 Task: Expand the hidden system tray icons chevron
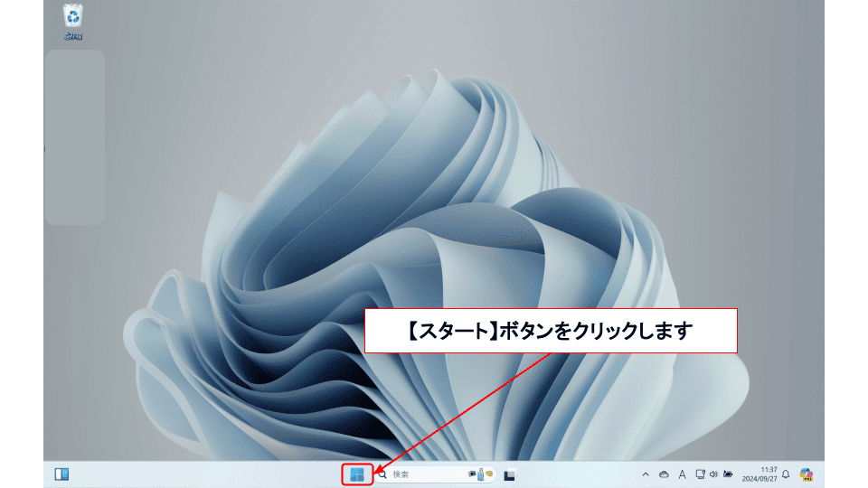pyautogui.click(x=645, y=474)
